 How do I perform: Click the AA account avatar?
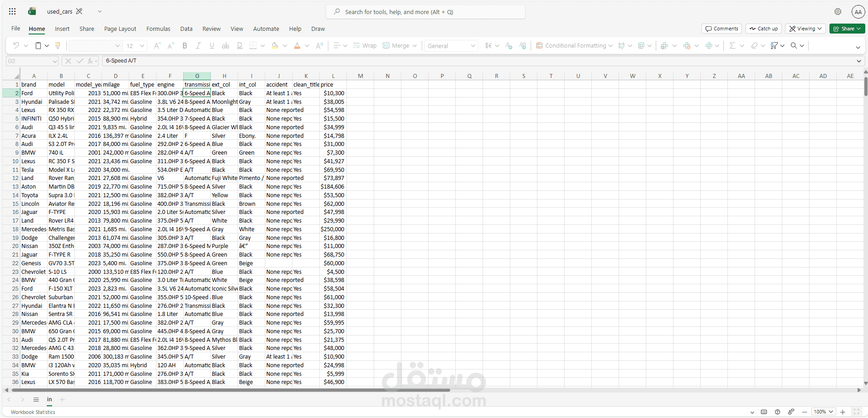[x=858, y=12]
